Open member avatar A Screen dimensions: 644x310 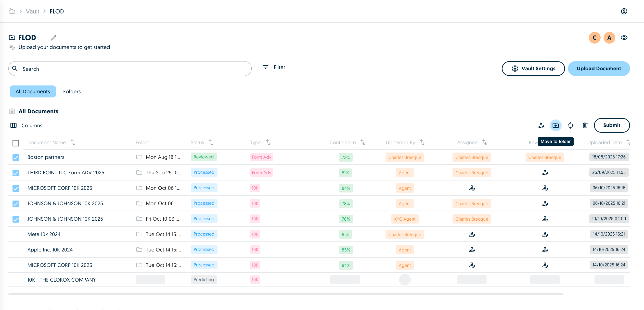click(609, 38)
